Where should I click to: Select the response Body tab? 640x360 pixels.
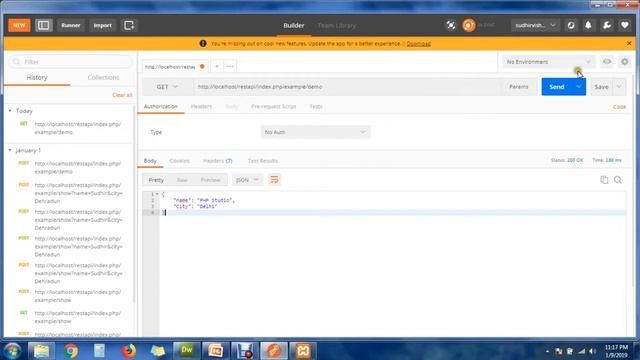150,161
